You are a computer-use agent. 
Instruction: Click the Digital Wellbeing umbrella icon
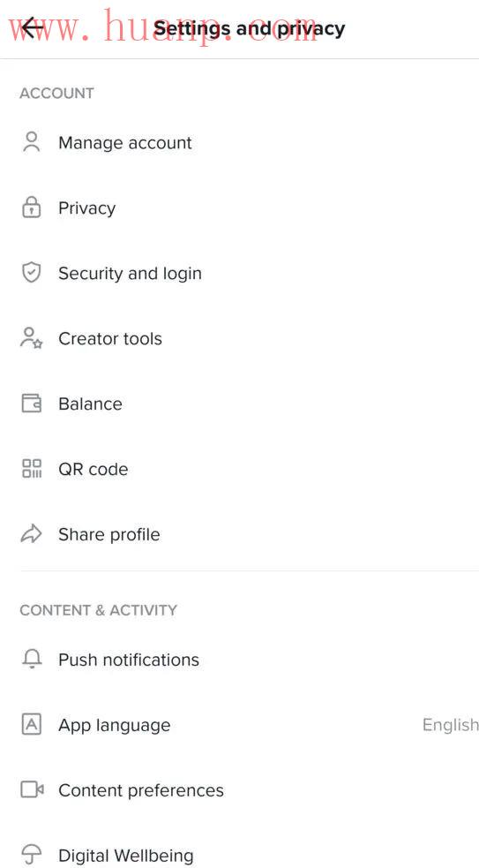(x=32, y=856)
